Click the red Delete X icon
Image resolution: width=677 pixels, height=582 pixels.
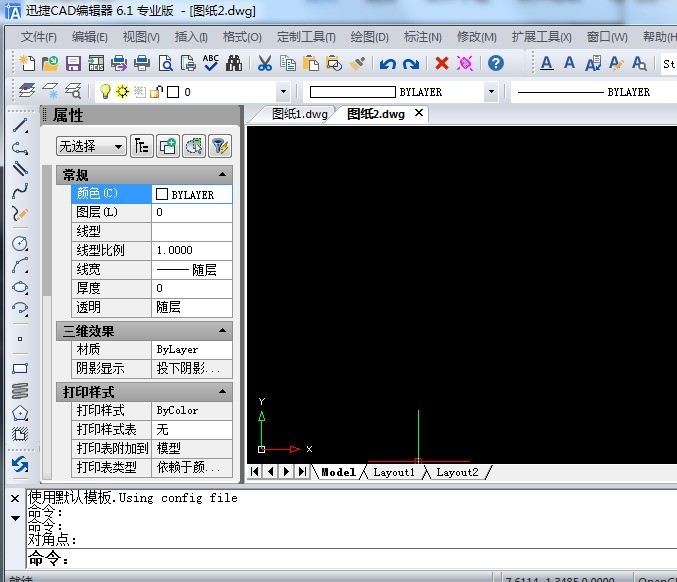tap(441, 63)
